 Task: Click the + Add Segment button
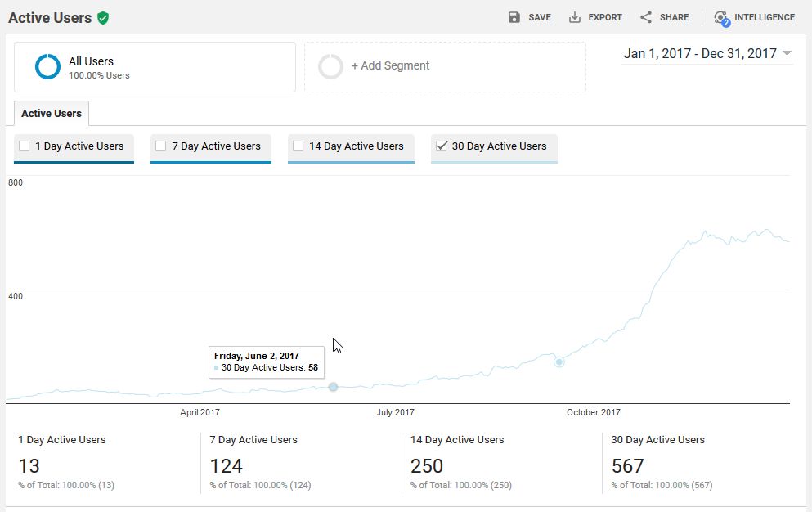(390, 66)
